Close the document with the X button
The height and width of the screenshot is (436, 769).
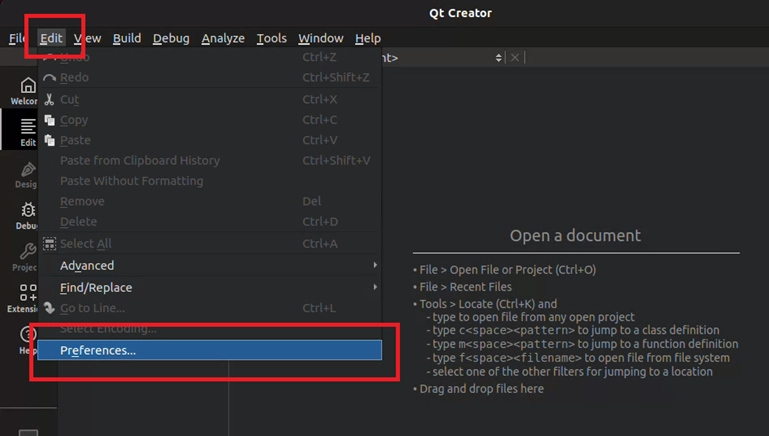coord(515,58)
